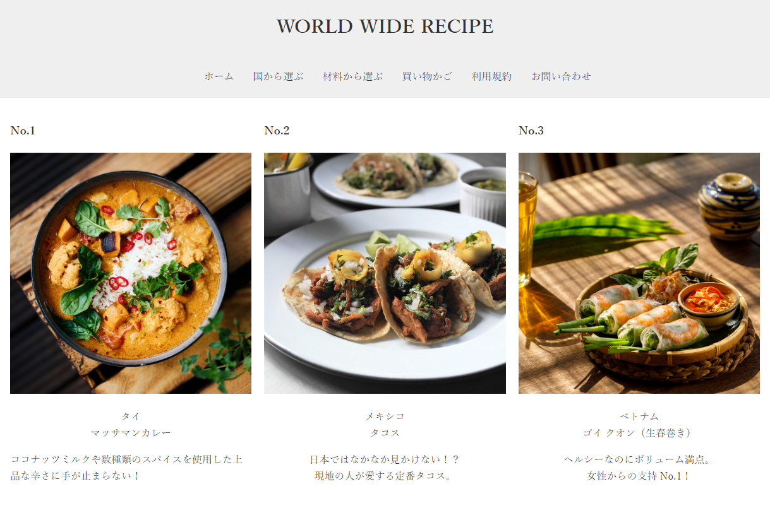Open the 国から選ぶ menu item

(x=278, y=76)
